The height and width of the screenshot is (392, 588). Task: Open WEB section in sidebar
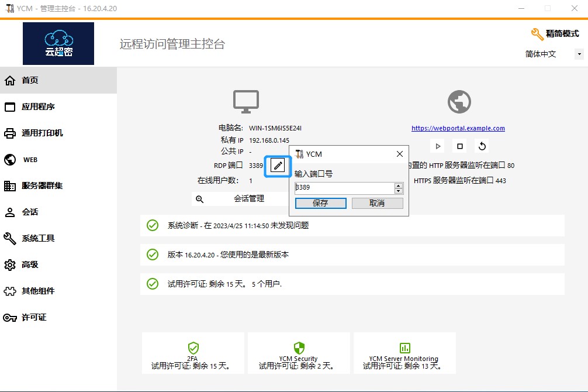[x=30, y=160]
